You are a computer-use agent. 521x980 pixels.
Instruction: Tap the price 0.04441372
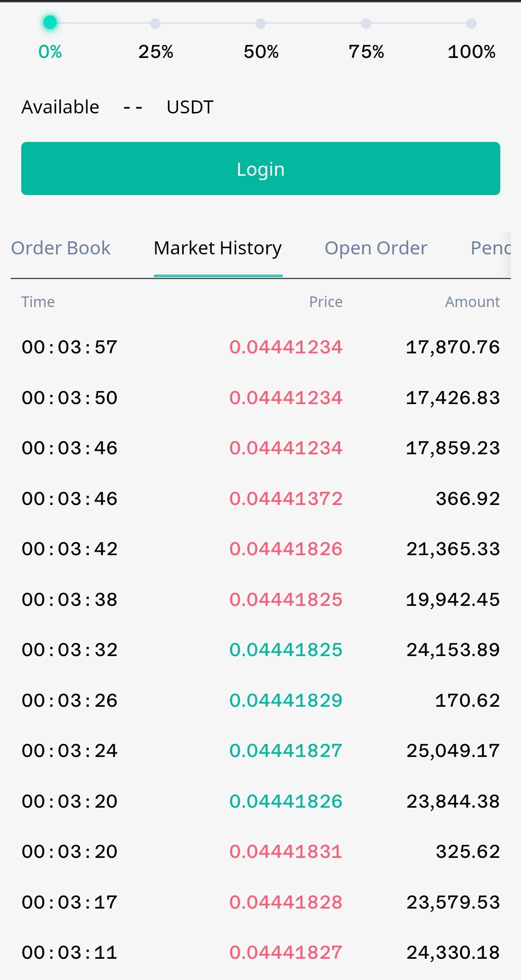286,499
